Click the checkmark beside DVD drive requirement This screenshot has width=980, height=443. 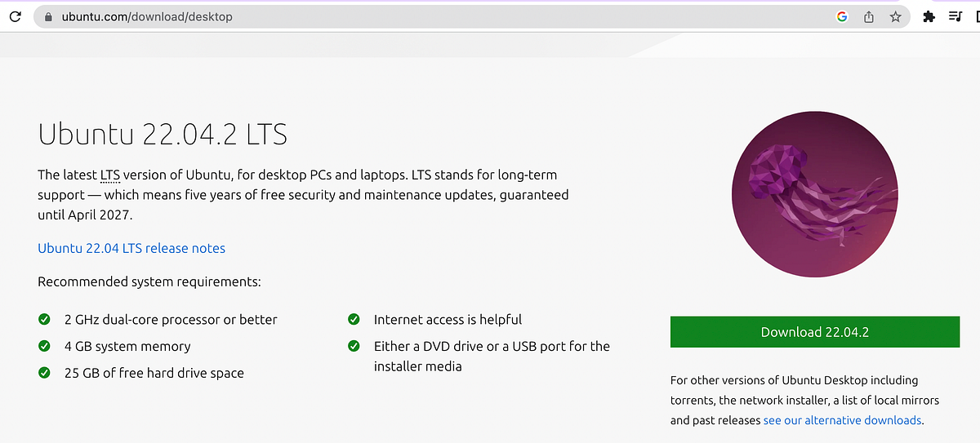tap(354, 346)
